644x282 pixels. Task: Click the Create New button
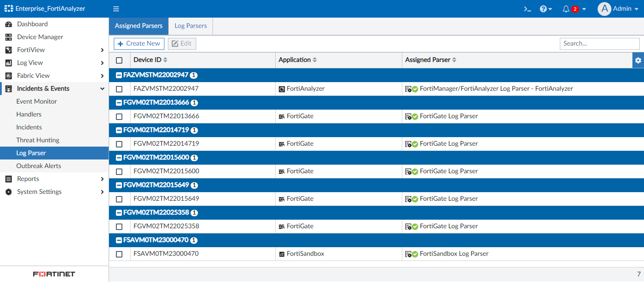[x=139, y=43]
